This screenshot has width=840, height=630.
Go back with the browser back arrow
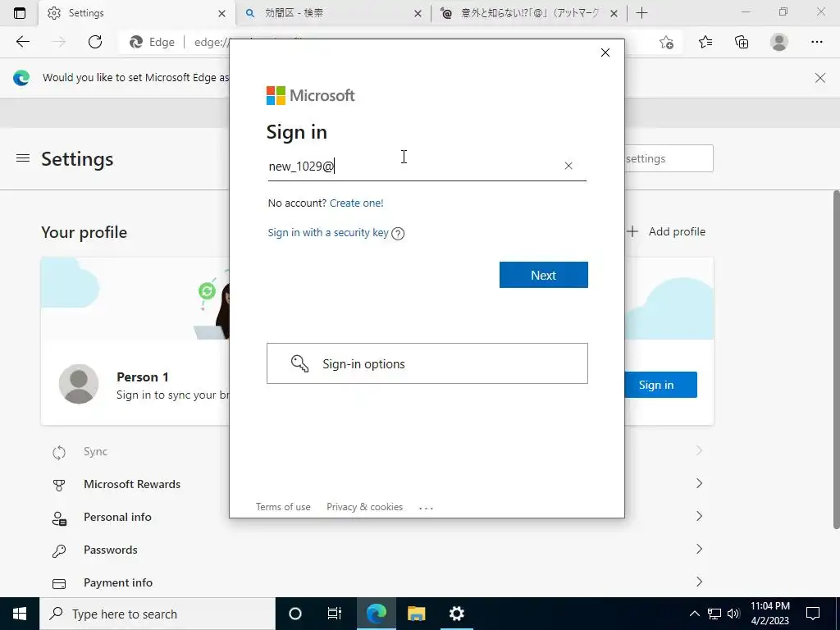click(22, 42)
